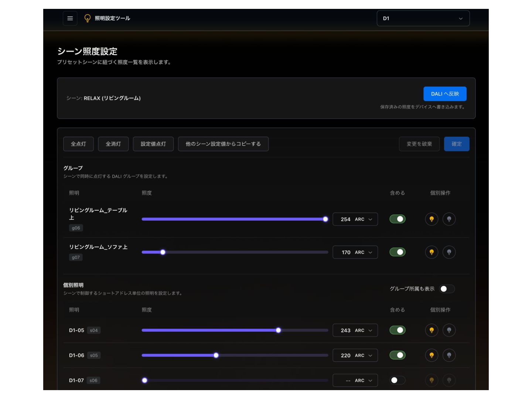Toggle 含める for リビングルーム_ソファ上
The height and width of the screenshot is (399, 532).
coord(398,252)
